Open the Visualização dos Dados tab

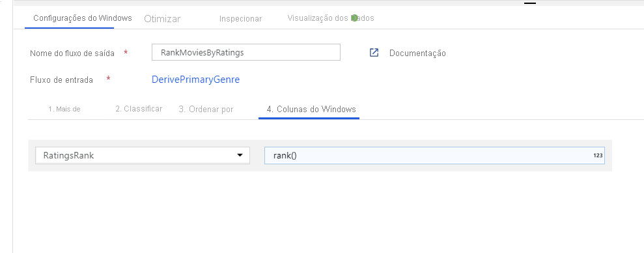[331, 18]
